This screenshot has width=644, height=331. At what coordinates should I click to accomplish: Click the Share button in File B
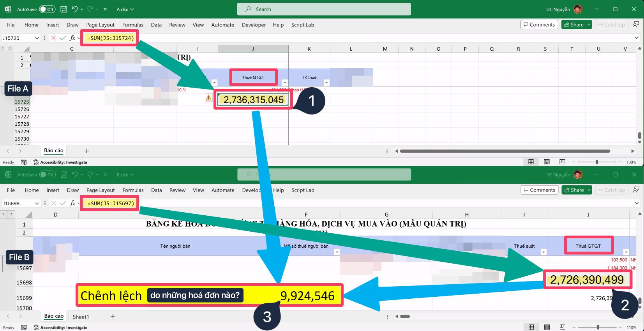click(574, 190)
